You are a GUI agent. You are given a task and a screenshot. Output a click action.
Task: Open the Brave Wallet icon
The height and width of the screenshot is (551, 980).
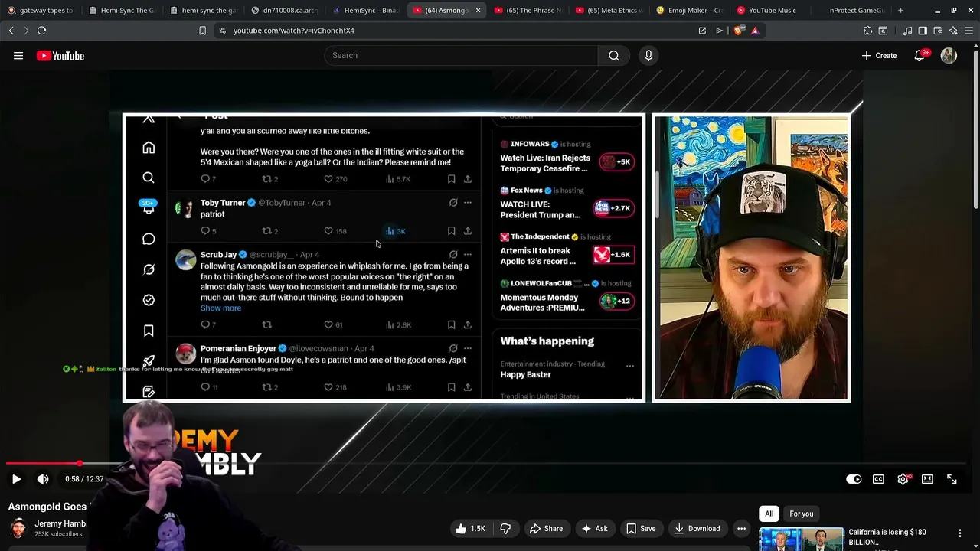(938, 31)
